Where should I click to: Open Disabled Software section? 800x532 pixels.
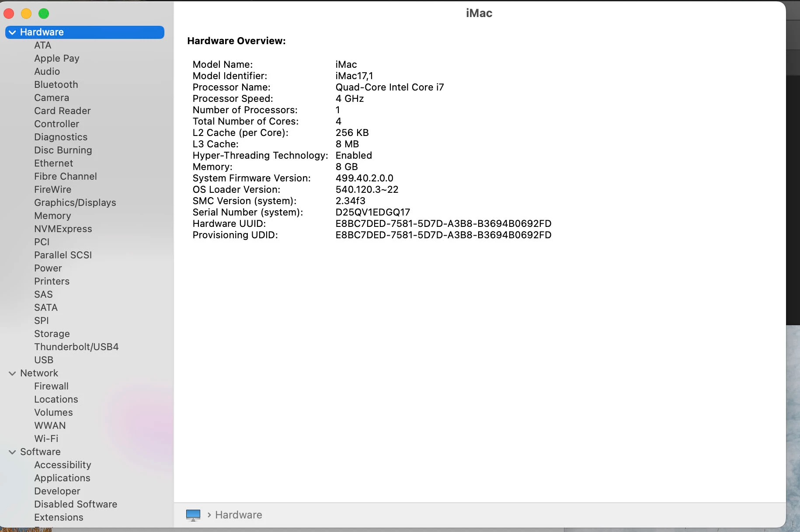(76, 504)
